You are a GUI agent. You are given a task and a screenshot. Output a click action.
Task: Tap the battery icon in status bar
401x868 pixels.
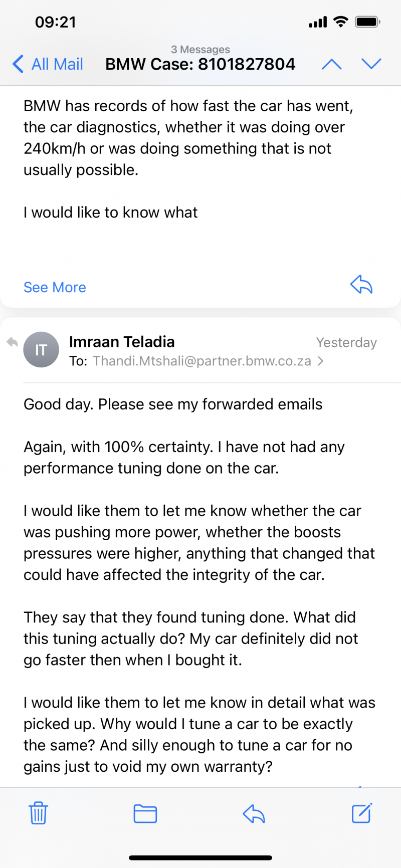point(367,22)
